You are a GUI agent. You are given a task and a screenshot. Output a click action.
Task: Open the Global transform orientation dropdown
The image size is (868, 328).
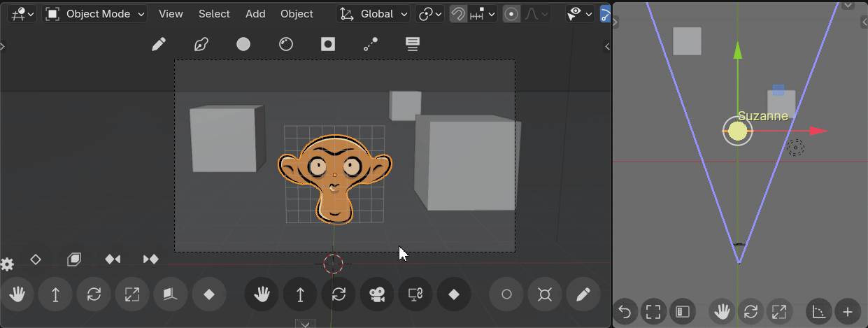coord(373,13)
